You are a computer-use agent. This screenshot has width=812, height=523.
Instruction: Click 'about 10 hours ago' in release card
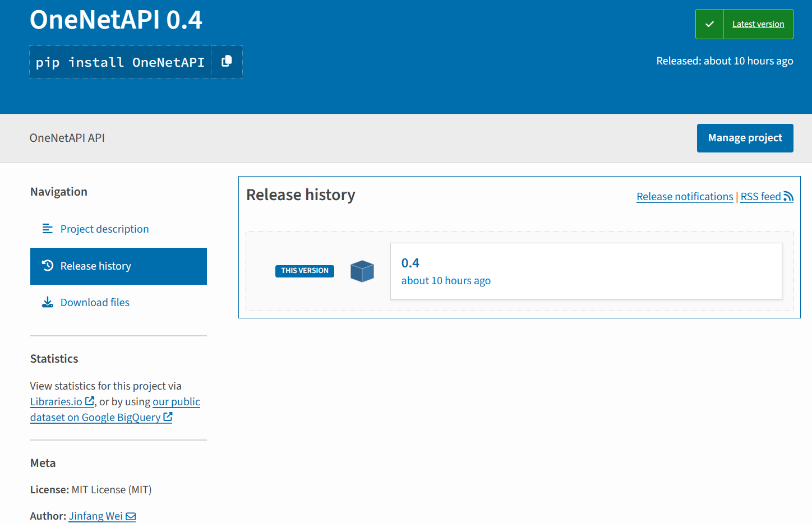point(446,281)
